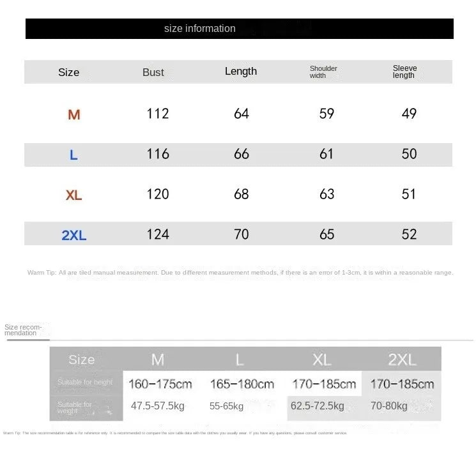476x449 pixels.
Task: Click sleeve length 52 in 2XL row
Action: [409, 234]
